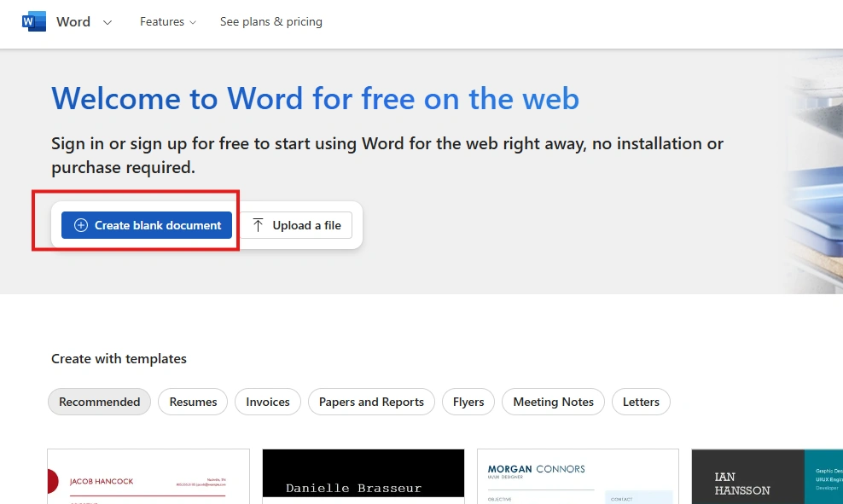
Task: Open the Morgan Connors resume template
Action: click(578, 477)
